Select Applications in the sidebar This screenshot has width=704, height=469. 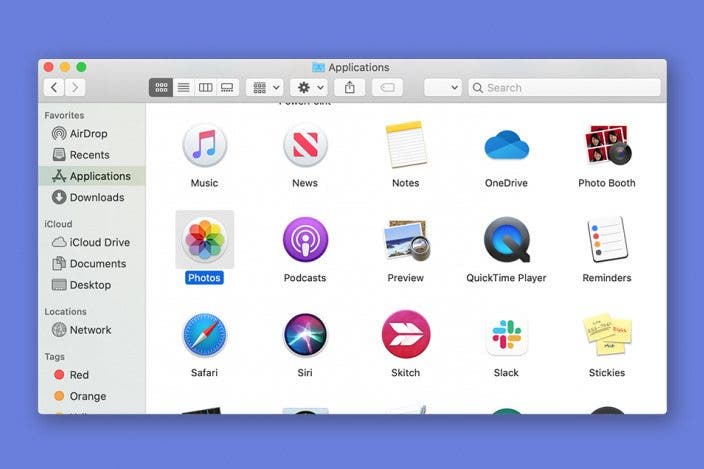click(92, 176)
